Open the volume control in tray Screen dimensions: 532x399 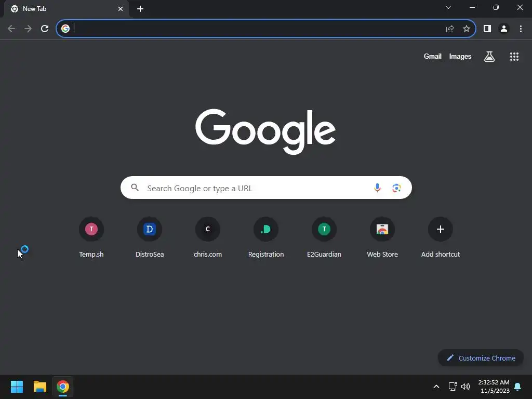465,387
